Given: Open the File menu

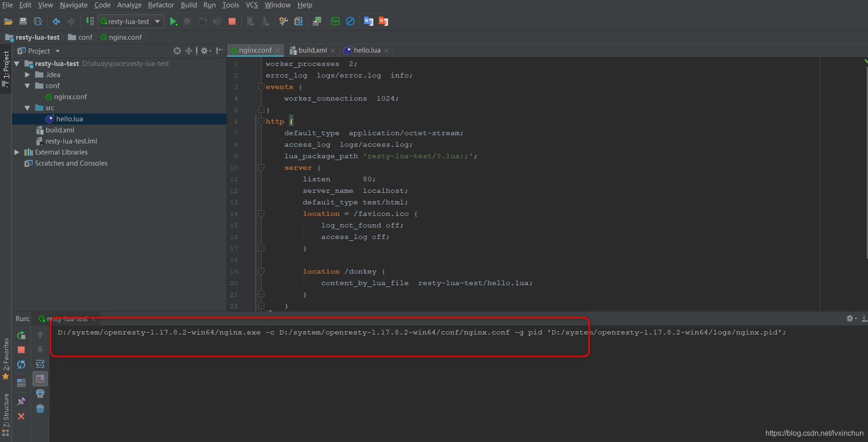Looking at the screenshot, I should (x=7, y=5).
